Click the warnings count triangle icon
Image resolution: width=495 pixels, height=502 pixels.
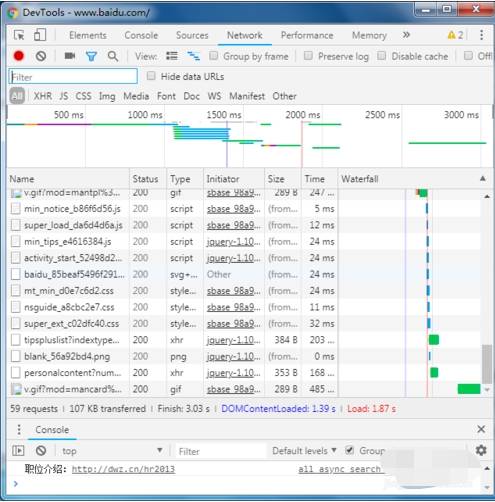[x=451, y=35]
